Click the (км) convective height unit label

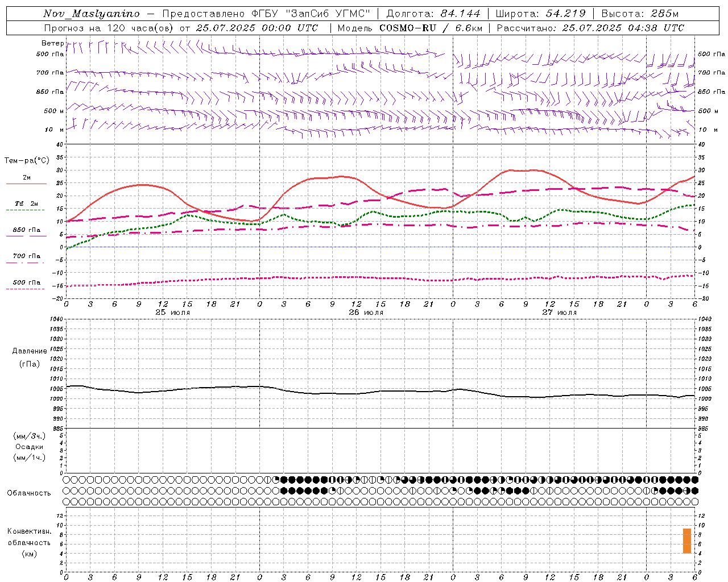[30, 554]
